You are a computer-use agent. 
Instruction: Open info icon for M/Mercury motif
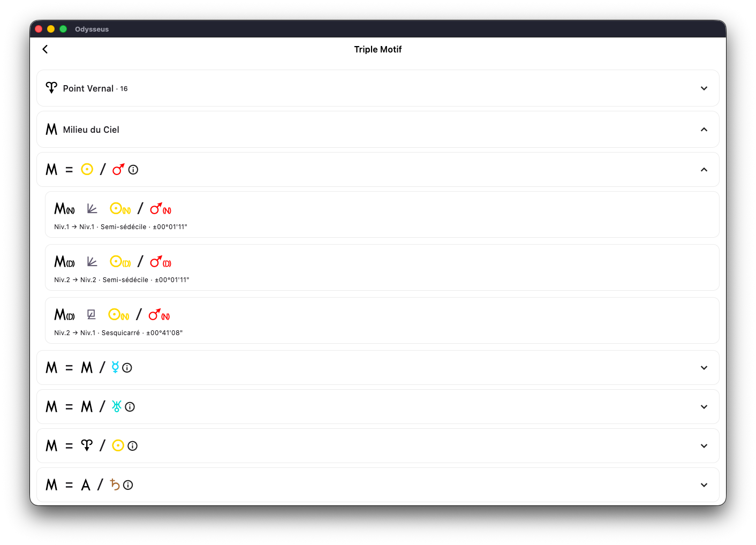(127, 368)
